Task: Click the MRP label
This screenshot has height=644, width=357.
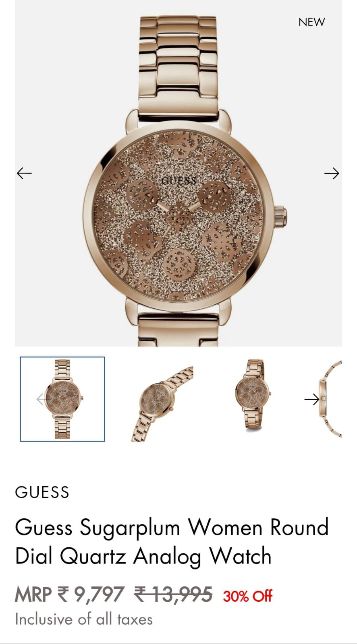Action: [x=33, y=594]
